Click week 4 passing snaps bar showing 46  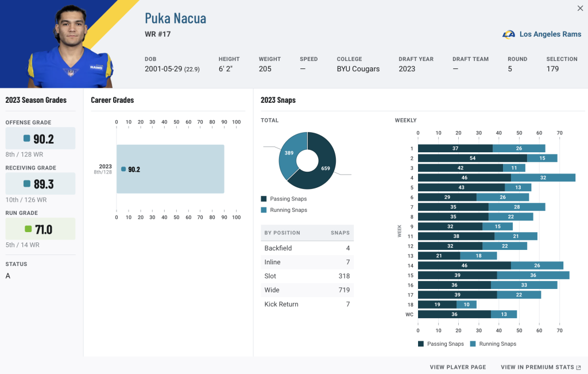464,178
